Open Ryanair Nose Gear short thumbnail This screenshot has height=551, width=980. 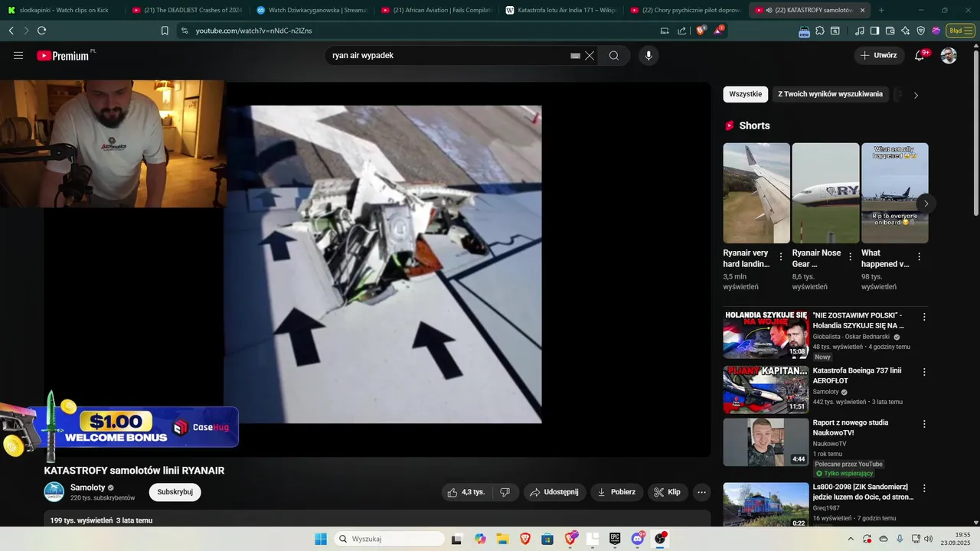pos(825,193)
